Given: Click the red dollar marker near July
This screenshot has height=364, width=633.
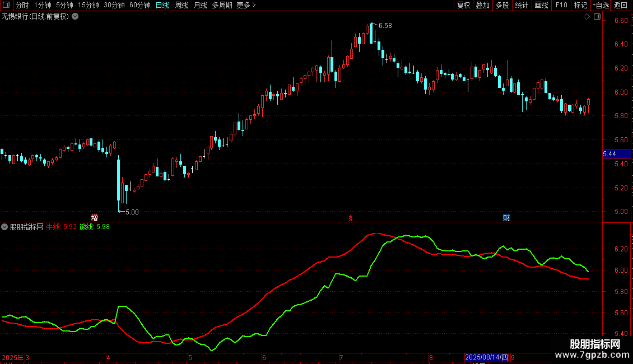Looking at the screenshot, I should click(x=351, y=218).
